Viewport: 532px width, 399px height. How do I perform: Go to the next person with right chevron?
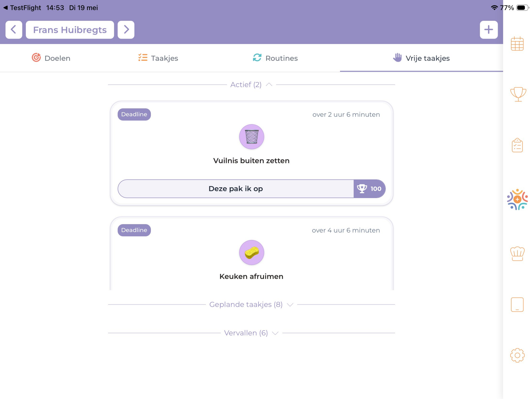(x=126, y=30)
